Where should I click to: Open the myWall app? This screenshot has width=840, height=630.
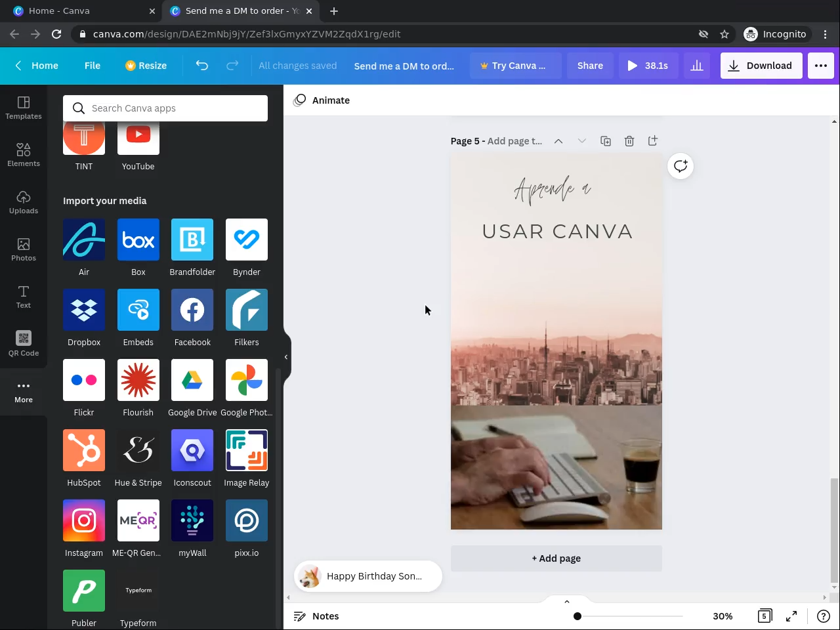(x=192, y=520)
